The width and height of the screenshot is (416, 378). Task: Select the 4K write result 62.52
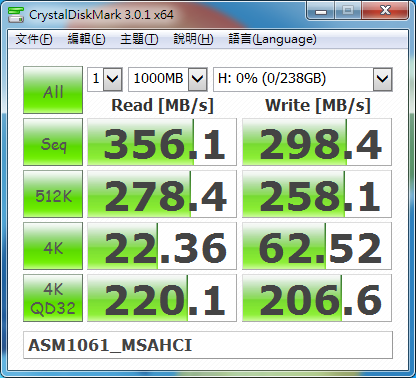(x=317, y=246)
